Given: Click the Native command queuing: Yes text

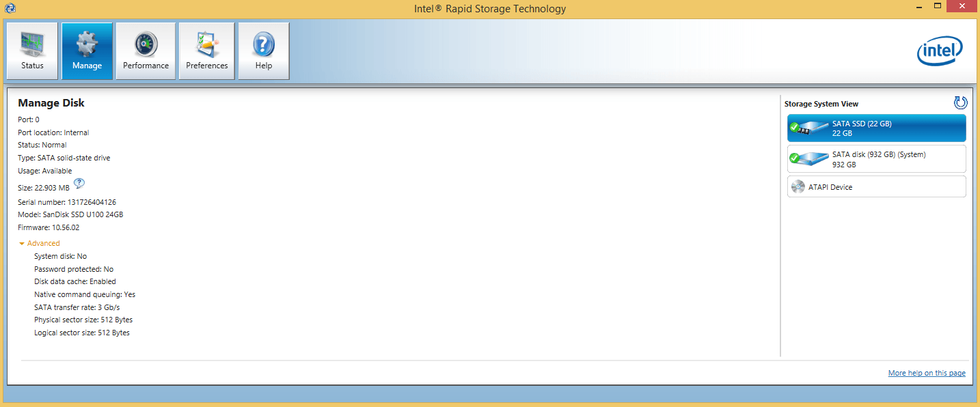Looking at the screenshot, I should pyautogui.click(x=85, y=294).
